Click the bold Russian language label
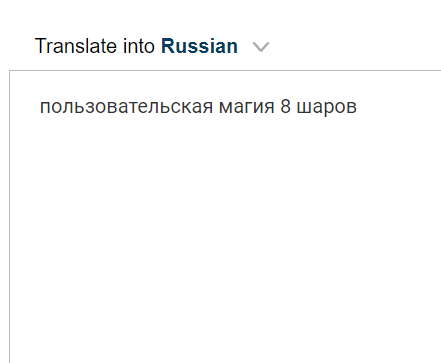The width and height of the screenshot is (441, 363). pyautogui.click(x=199, y=46)
